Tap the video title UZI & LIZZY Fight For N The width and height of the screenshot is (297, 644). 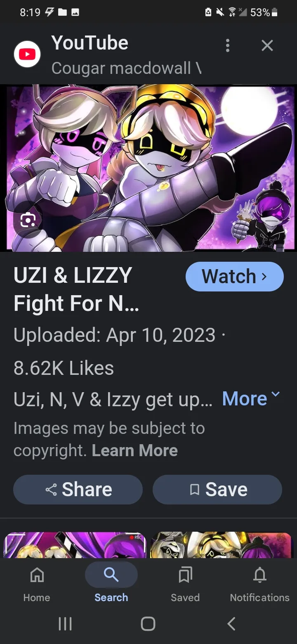click(x=76, y=289)
